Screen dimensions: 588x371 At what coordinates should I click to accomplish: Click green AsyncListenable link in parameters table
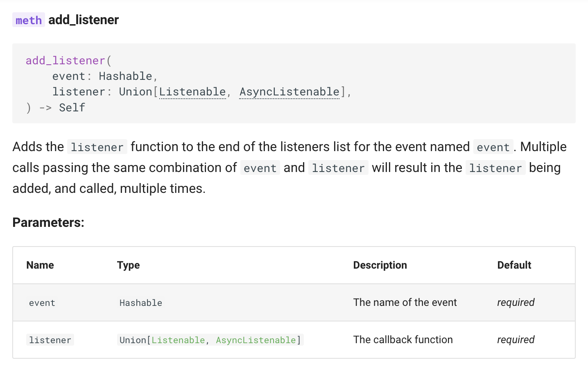(256, 340)
